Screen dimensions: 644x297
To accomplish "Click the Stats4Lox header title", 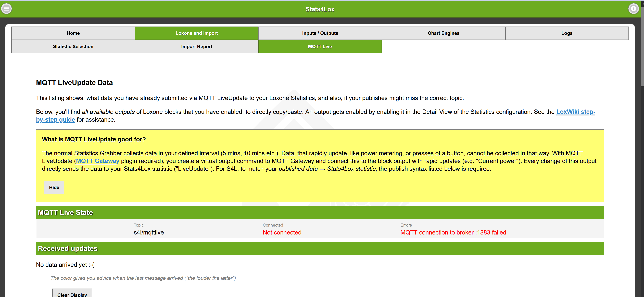I will point(320,9).
